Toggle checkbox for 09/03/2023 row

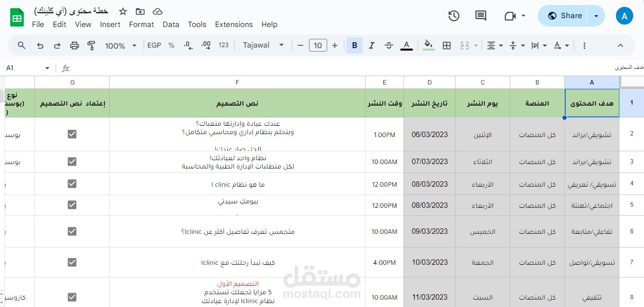[72, 231]
